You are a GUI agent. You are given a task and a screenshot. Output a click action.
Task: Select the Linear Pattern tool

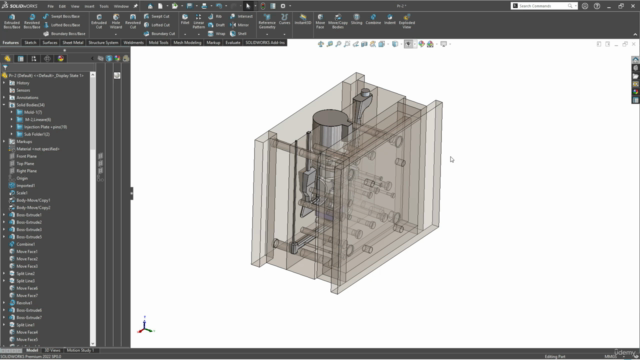point(198,21)
